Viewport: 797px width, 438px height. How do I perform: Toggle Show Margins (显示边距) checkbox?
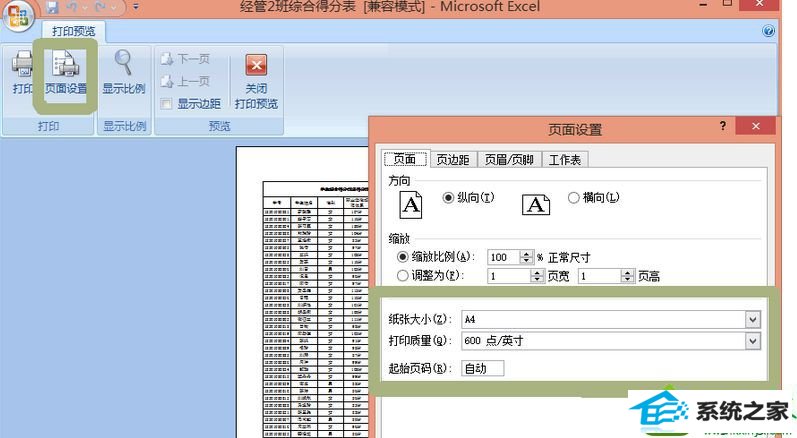point(166,104)
